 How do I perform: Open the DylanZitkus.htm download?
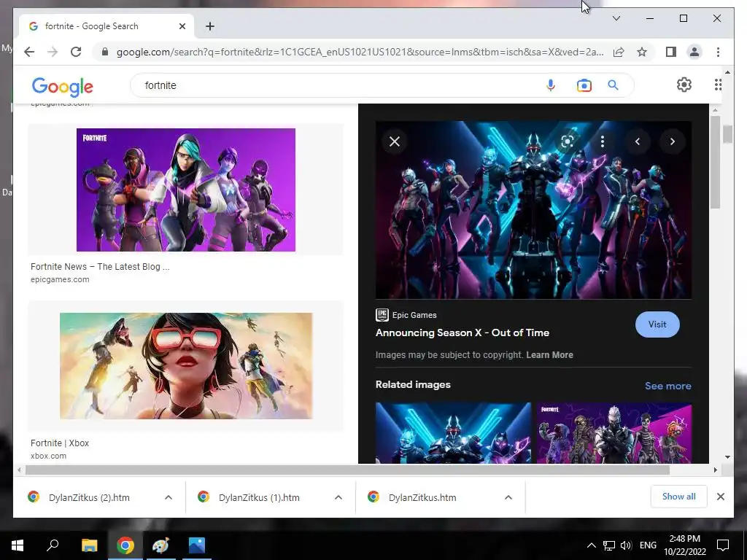[422, 497]
